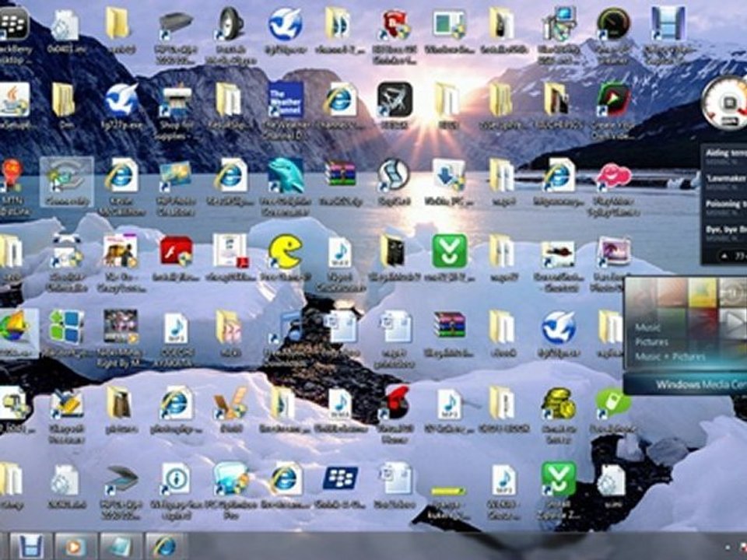This screenshot has height=560, width=747.
Task: Open the blue download arrow installer icon
Action: pyautogui.click(x=448, y=175)
